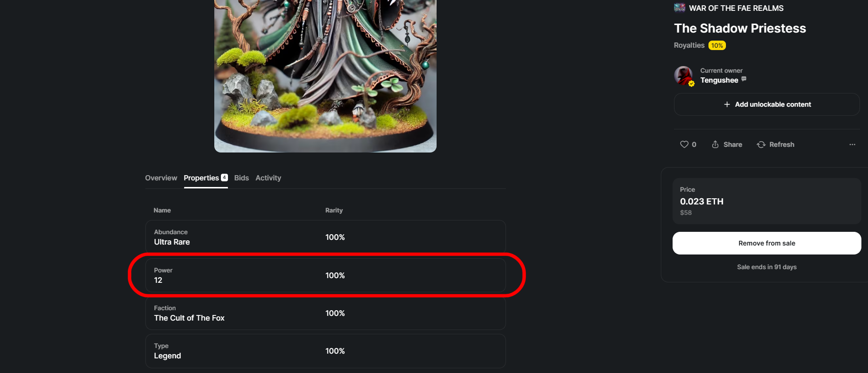868x373 pixels.
Task: Click the Share upload icon
Action: (x=715, y=144)
